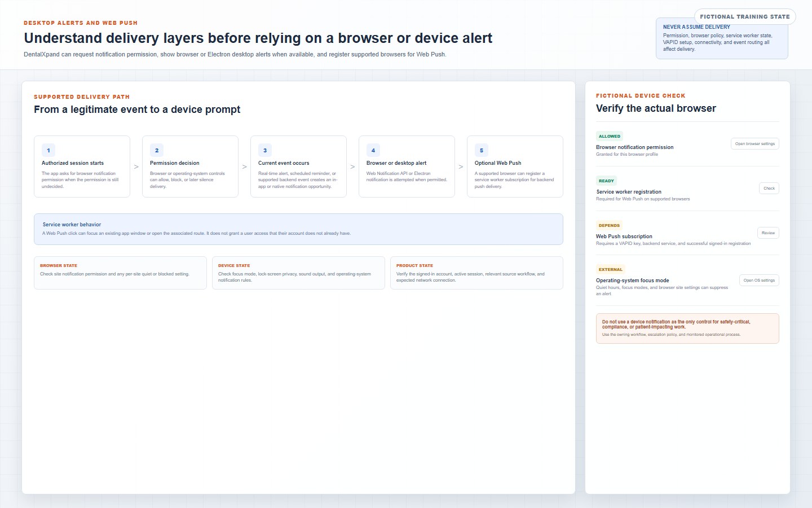Open browser settings for notification permission
Image resolution: width=812 pixels, height=508 pixels.
tap(755, 144)
